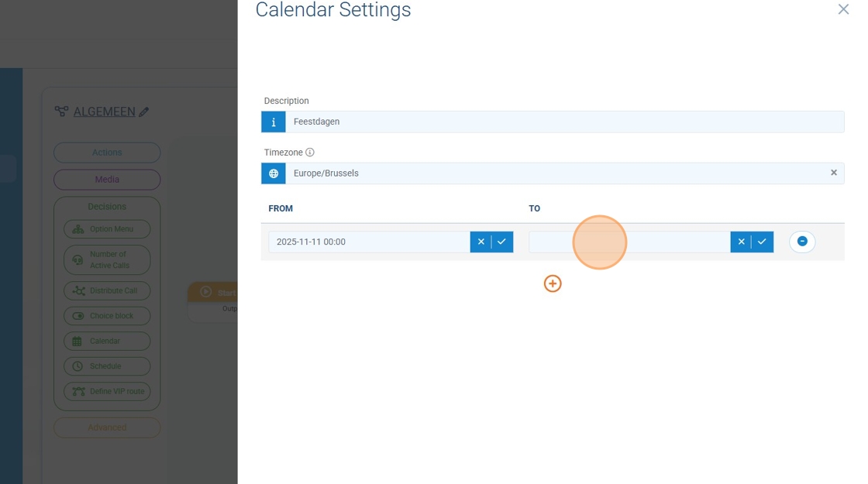Confirm the FROM date with checkmark icon
Image resolution: width=868 pixels, height=484 pixels.
click(x=502, y=242)
